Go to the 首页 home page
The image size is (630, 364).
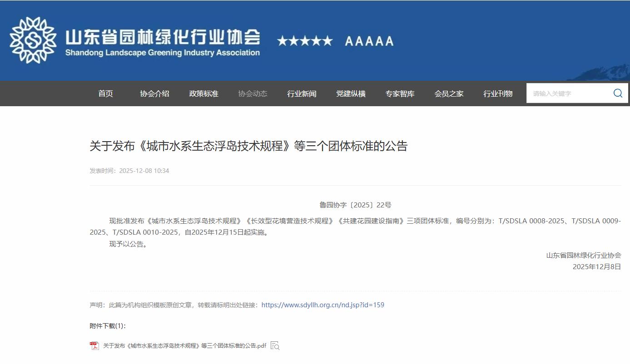pos(105,93)
